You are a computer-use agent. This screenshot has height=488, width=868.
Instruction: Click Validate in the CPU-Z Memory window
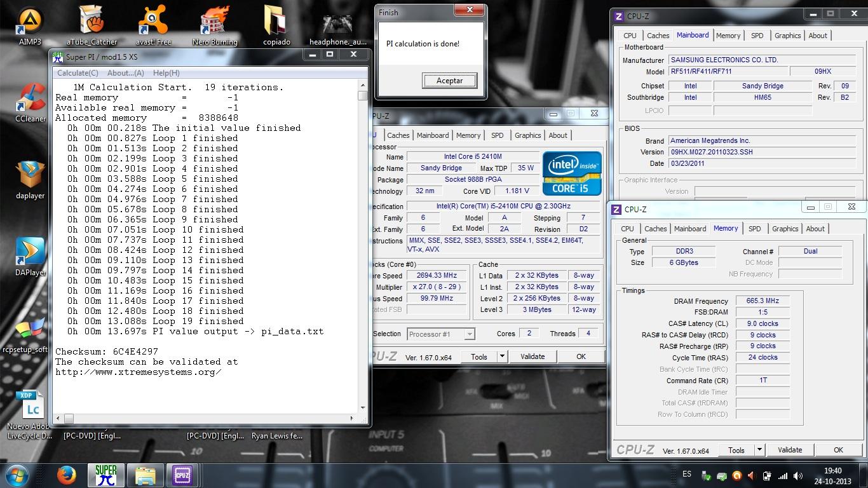pos(790,450)
